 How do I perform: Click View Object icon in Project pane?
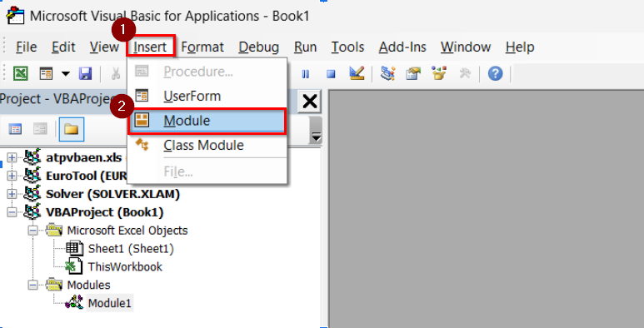pyautogui.click(x=40, y=129)
